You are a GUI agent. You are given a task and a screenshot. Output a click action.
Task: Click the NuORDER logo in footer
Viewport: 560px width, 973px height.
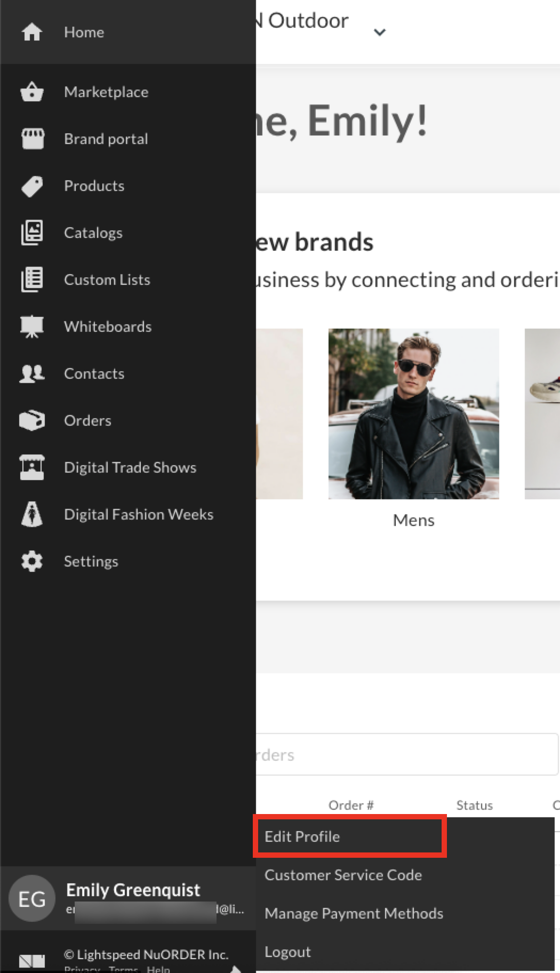pyautogui.click(x=32, y=961)
